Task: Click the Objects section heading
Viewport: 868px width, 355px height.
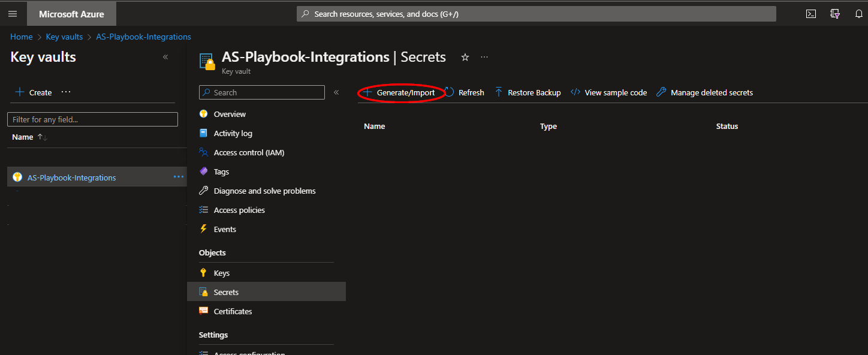Action: [212, 252]
